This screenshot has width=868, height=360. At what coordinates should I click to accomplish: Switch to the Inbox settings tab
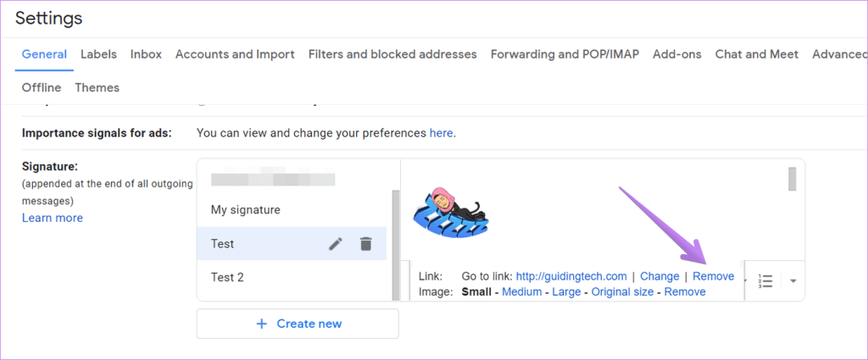point(146,54)
